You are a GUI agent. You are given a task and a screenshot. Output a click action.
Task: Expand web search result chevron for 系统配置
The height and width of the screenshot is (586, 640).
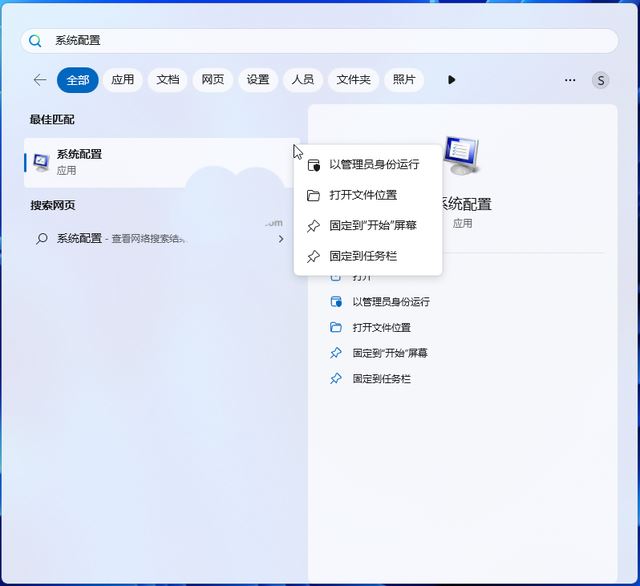[281, 239]
